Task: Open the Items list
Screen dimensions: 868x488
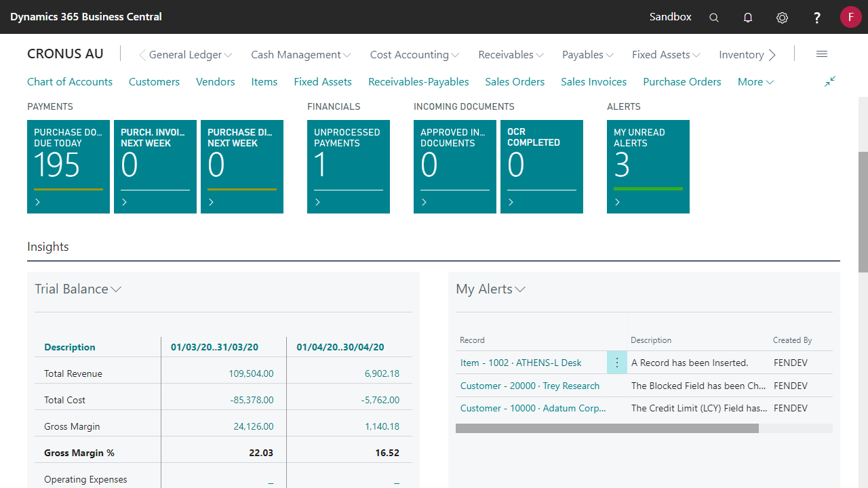Action: click(264, 82)
